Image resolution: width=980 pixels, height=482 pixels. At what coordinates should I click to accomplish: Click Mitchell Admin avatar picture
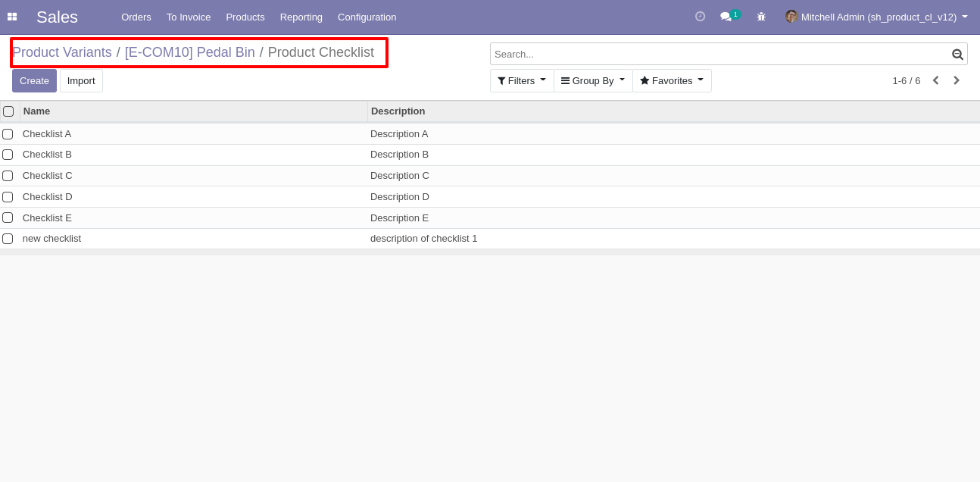[x=791, y=17]
